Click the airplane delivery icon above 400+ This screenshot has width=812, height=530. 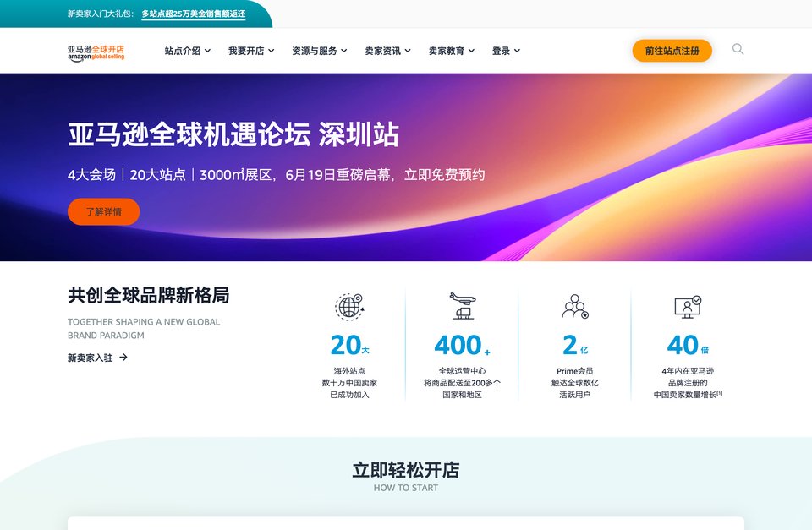(x=462, y=305)
